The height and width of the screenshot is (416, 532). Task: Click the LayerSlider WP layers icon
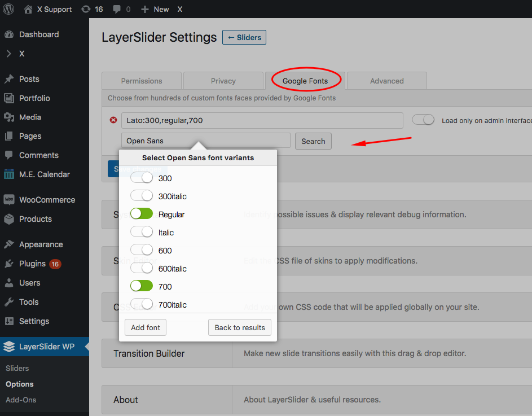pyautogui.click(x=9, y=347)
